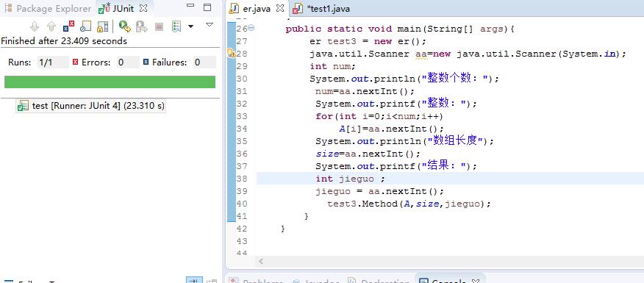
Task: Click 'jieguo = aa.nextInt();' code line
Action: point(380,191)
